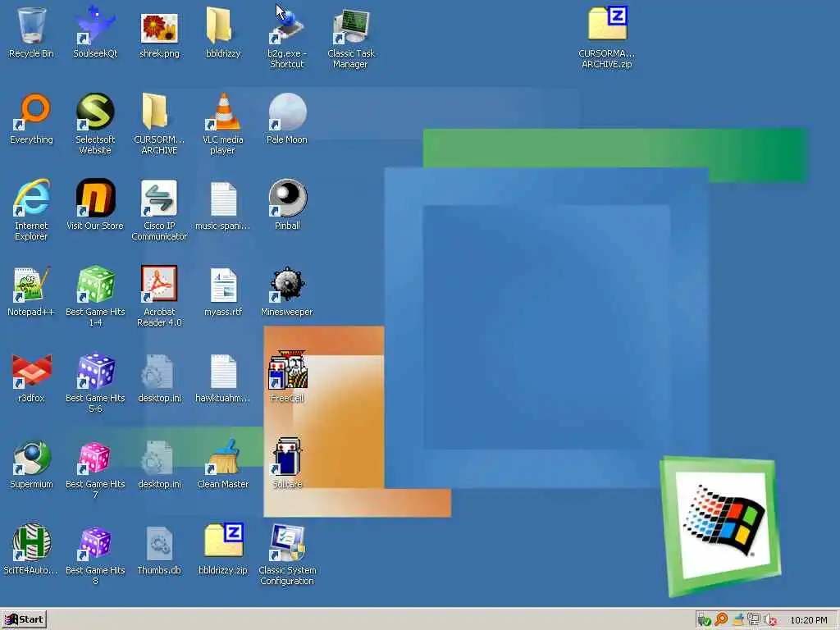This screenshot has width=840, height=630.
Task: Click the muted volume speaker tray icon
Action: point(770,620)
